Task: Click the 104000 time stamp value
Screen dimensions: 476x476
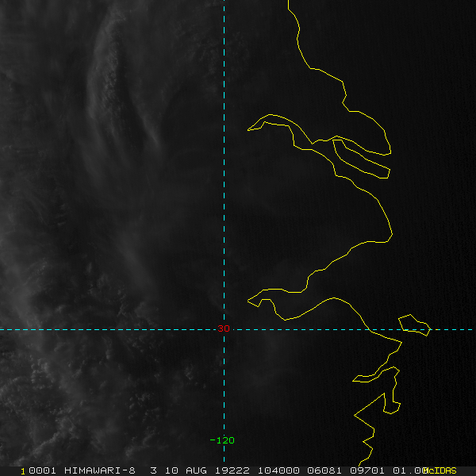Action: click(278, 470)
